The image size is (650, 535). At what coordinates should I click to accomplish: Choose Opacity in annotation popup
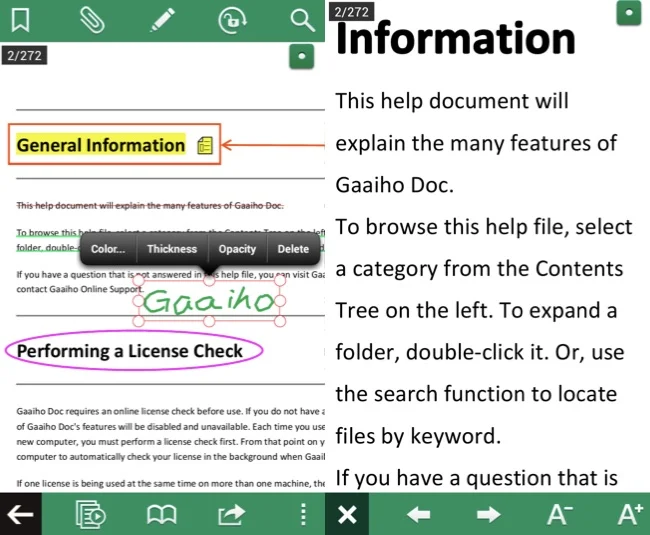[x=237, y=249]
